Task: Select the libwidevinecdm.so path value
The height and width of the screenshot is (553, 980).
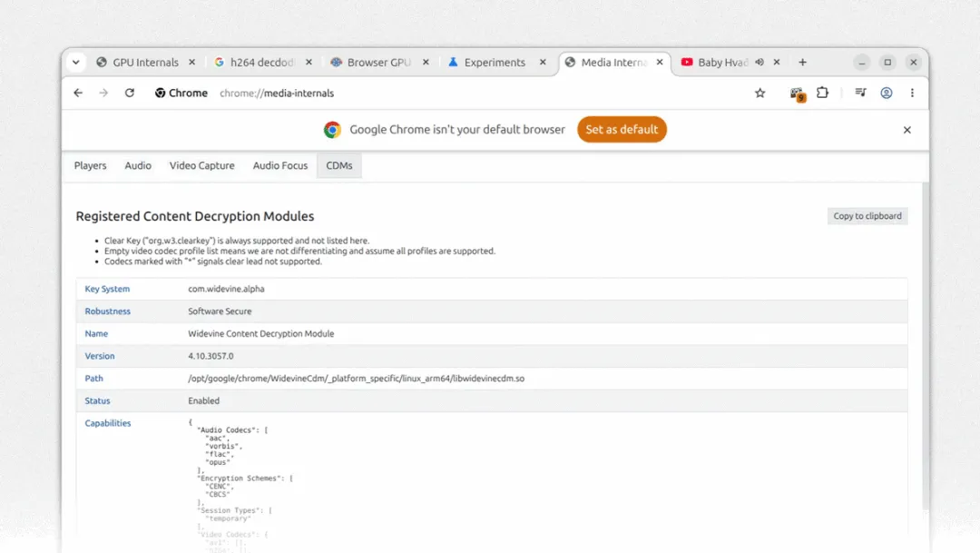Action: [x=357, y=379]
